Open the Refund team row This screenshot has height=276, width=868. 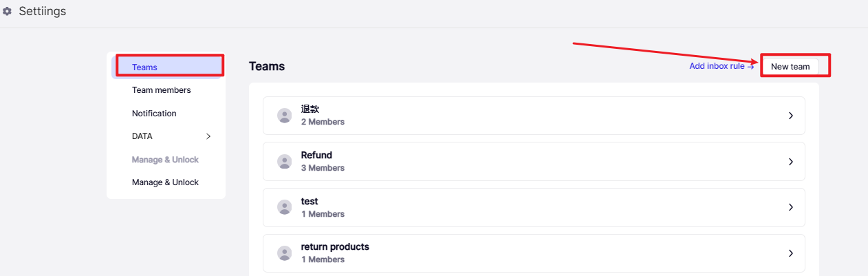(534, 162)
